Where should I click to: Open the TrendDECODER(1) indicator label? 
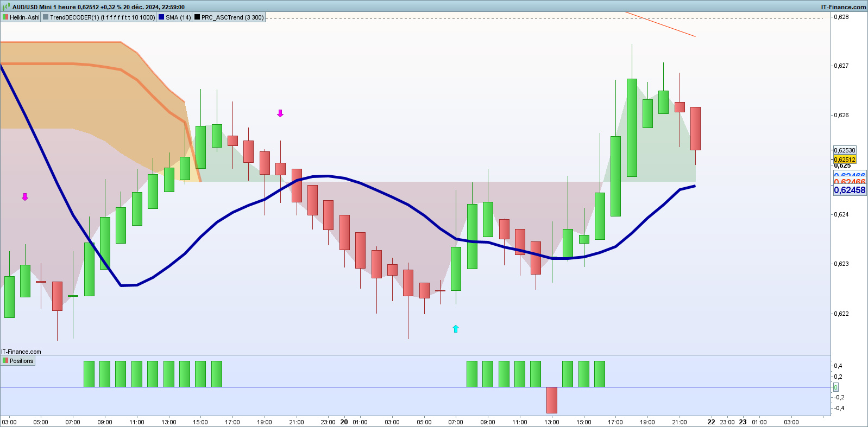coord(102,17)
